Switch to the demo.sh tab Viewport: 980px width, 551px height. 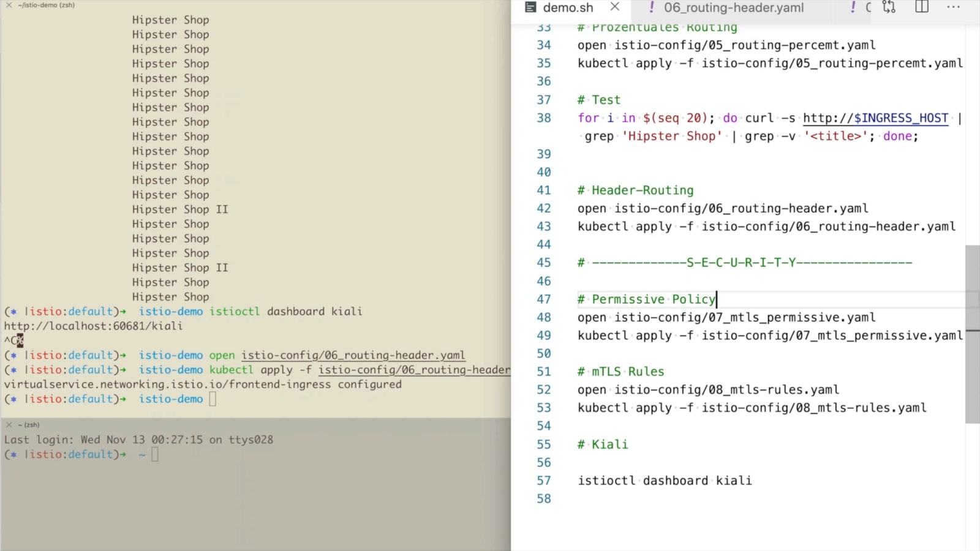568,7
